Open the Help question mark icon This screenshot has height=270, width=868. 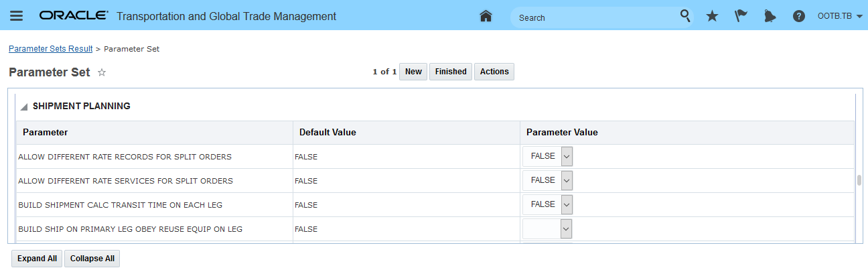click(798, 16)
